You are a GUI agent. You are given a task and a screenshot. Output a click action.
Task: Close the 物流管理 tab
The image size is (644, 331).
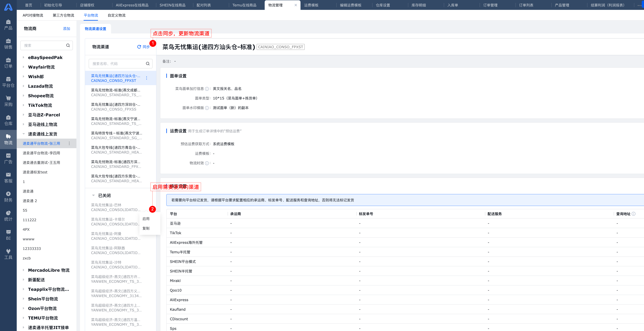point(296,5)
